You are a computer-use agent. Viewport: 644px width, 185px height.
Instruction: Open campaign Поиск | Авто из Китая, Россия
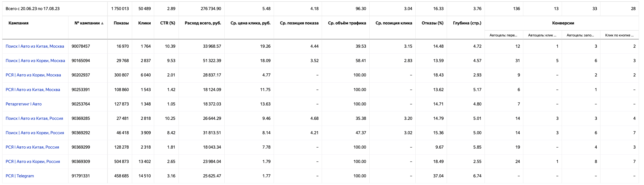click(34, 118)
